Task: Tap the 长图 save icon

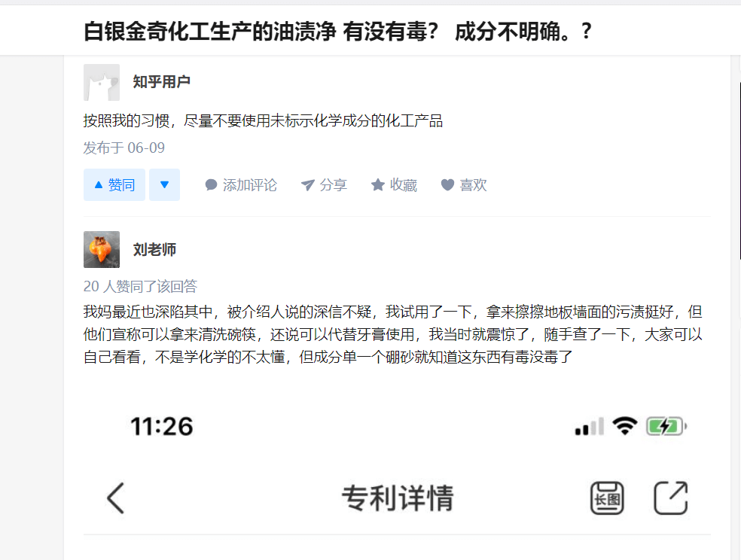Action: click(607, 498)
